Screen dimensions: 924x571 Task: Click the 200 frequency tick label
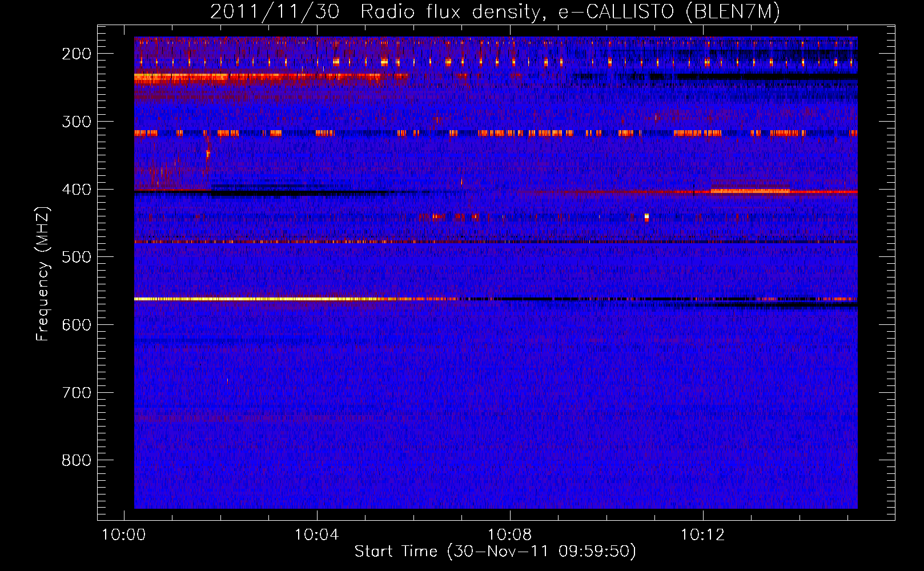[x=77, y=54]
